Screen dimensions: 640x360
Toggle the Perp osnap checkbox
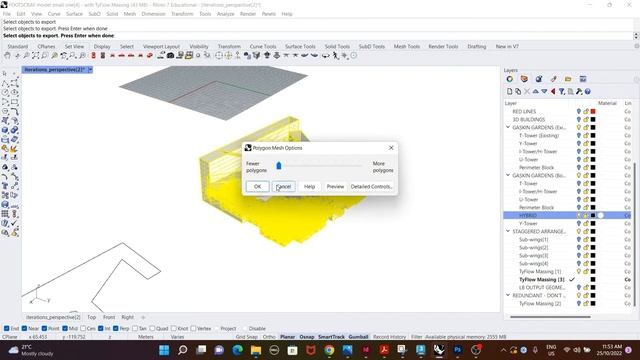pyautogui.click(x=116, y=328)
